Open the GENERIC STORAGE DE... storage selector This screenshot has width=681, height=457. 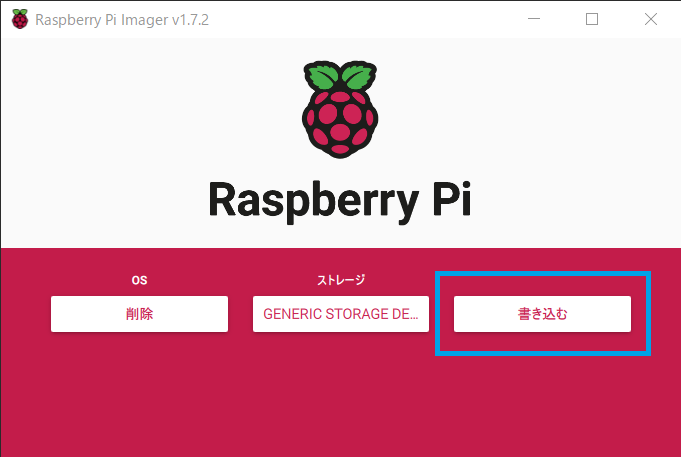pyautogui.click(x=340, y=314)
